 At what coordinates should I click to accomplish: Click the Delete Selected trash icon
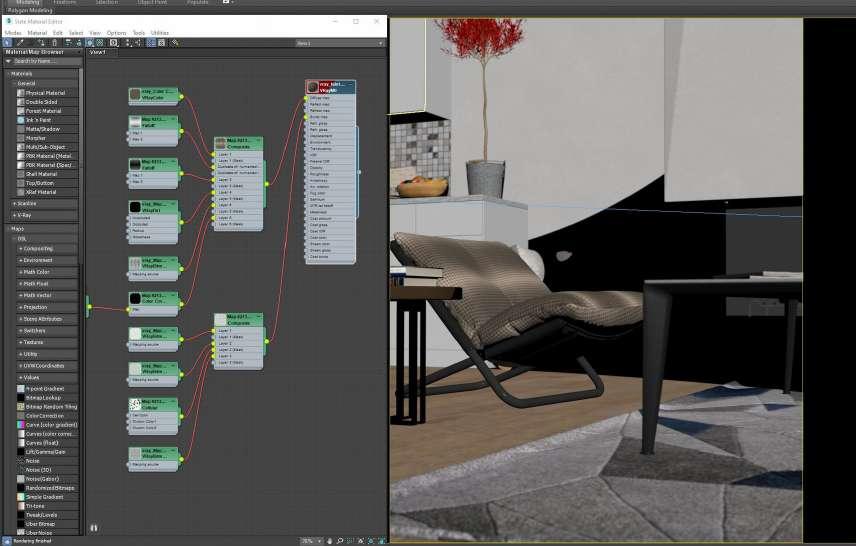[x=54, y=43]
